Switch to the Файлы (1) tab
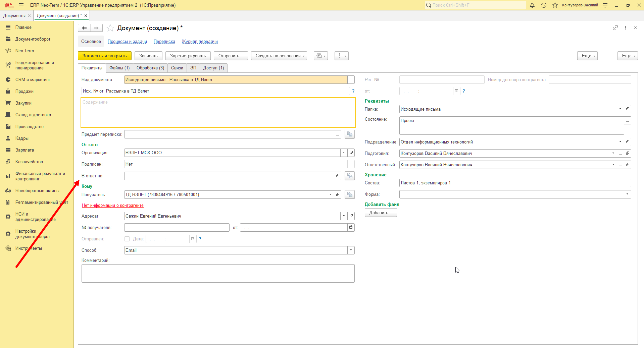The height and width of the screenshot is (348, 644). tap(119, 68)
